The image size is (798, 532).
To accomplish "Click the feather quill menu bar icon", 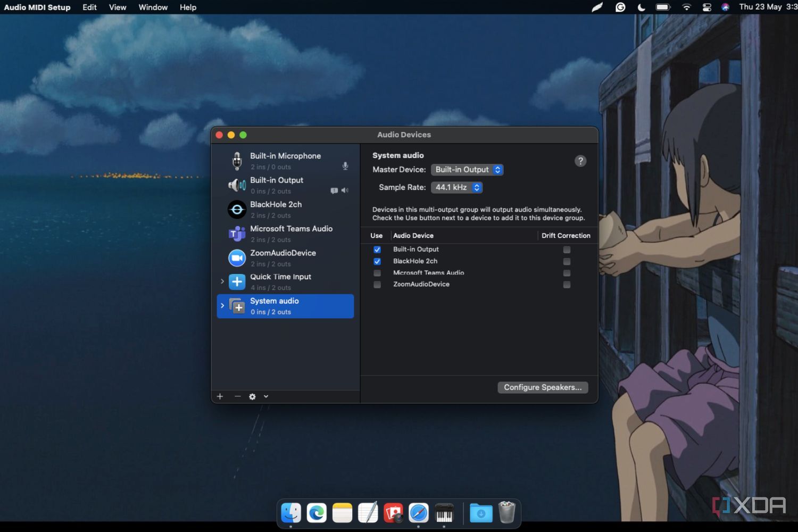I will tap(597, 7).
